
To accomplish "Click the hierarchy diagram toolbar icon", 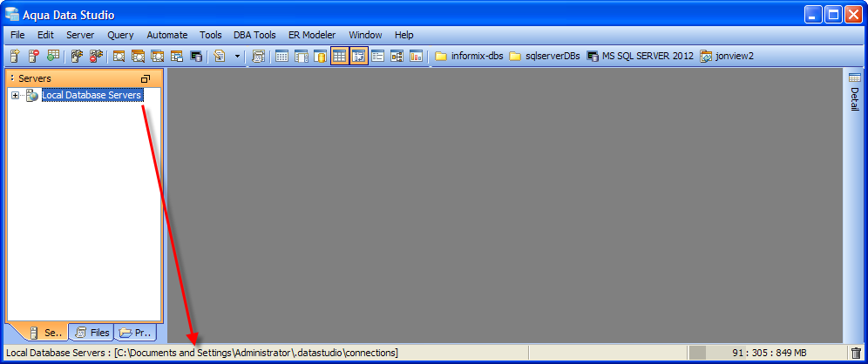I will pyautogui.click(x=397, y=56).
